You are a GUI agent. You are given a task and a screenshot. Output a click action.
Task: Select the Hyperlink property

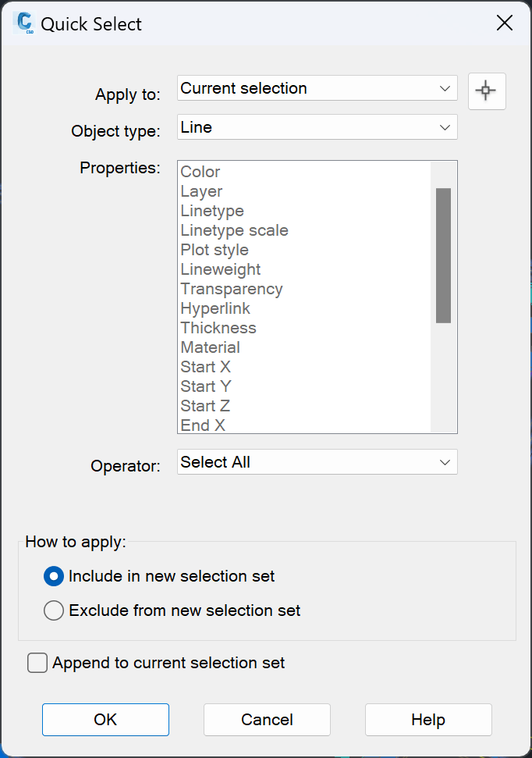point(215,308)
